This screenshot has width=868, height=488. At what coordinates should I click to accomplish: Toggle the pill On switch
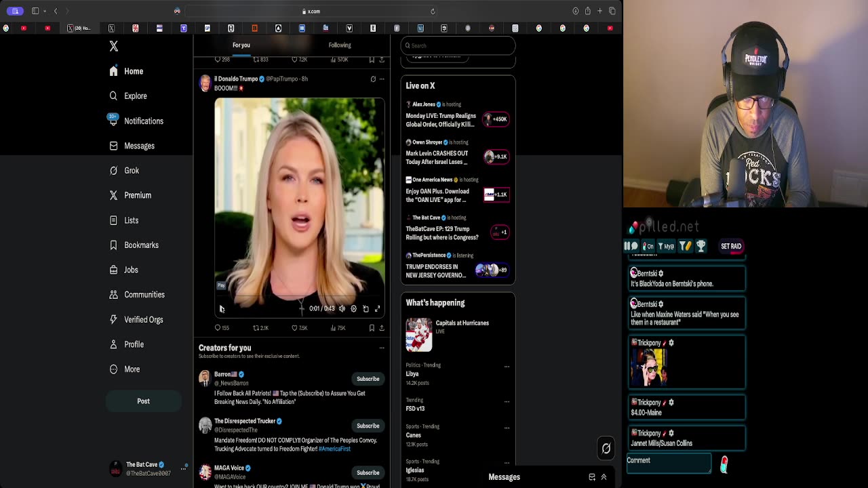click(648, 246)
